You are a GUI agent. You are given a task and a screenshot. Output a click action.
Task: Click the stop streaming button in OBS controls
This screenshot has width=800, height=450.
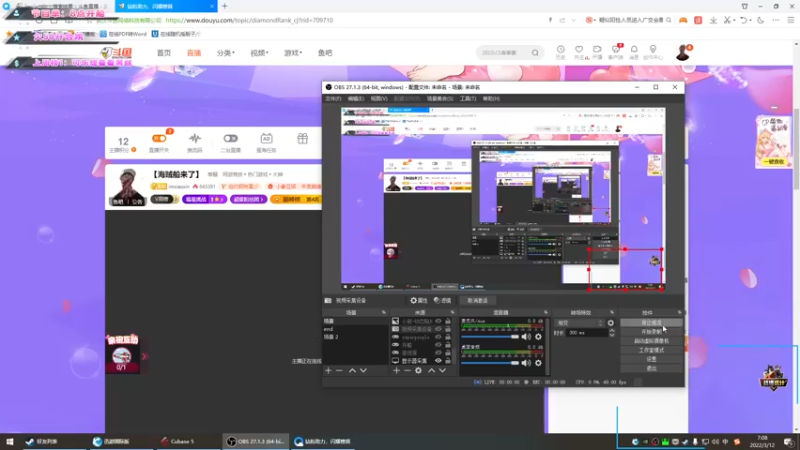(x=652, y=323)
